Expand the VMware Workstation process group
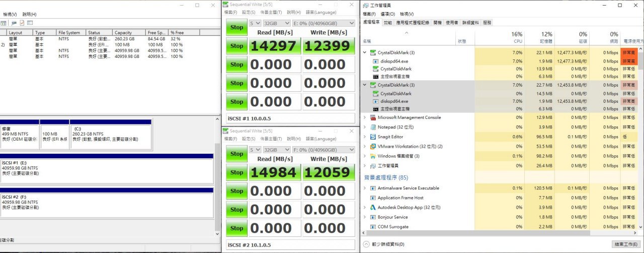The height and width of the screenshot is (253, 644). click(365, 146)
